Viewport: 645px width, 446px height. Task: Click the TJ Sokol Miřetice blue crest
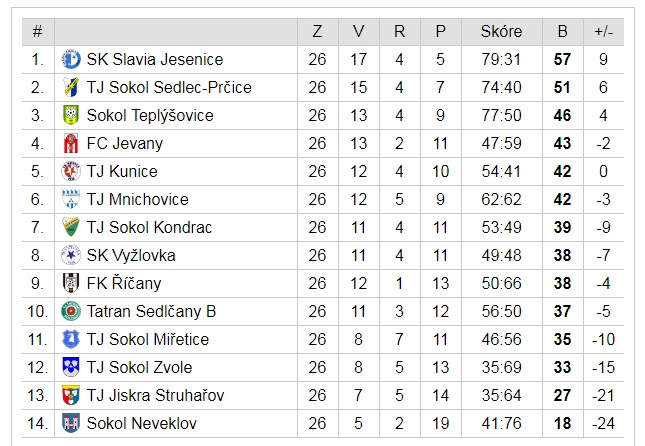(71, 339)
